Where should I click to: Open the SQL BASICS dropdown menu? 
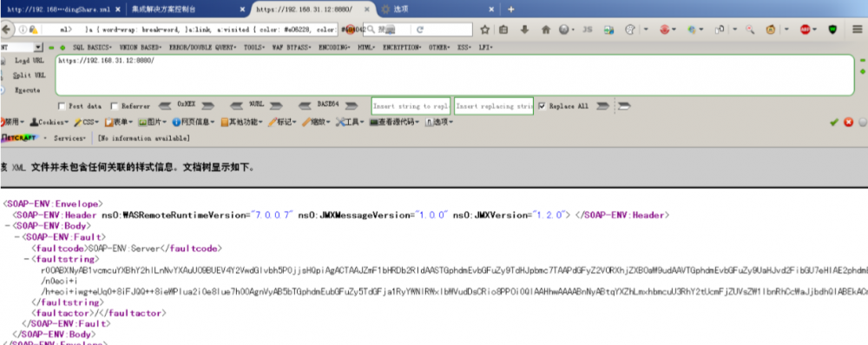(x=93, y=48)
